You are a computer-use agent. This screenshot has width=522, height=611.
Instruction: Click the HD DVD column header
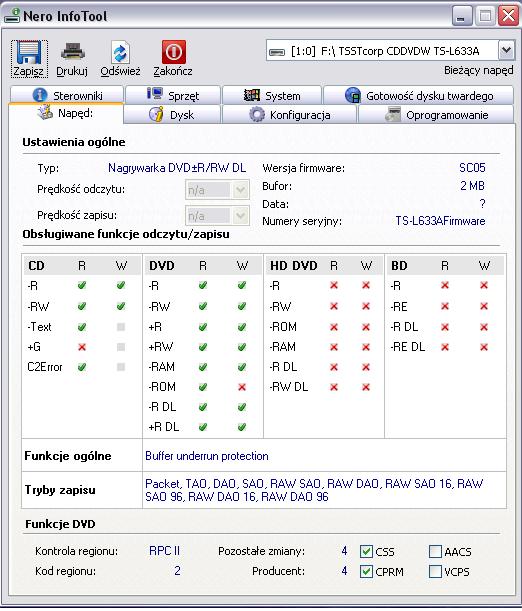click(x=294, y=266)
